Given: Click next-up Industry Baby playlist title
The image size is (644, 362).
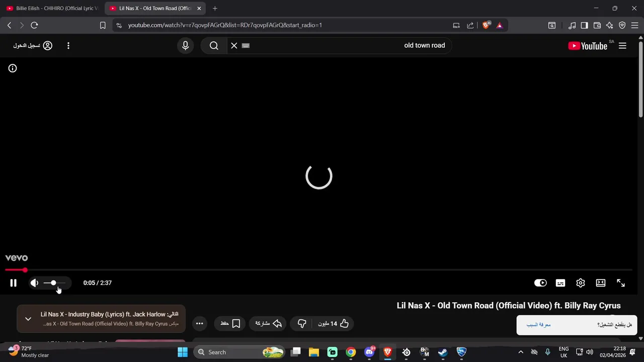Looking at the screenshot, I should coord(110,314).
